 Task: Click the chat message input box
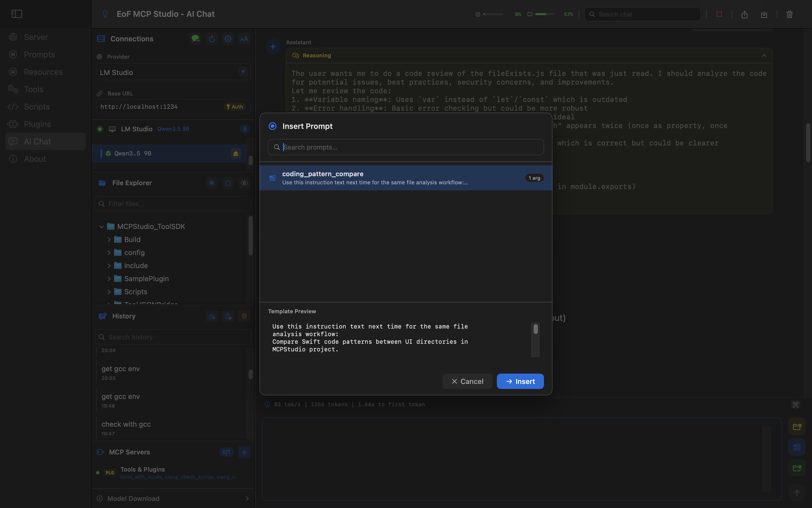point(522,459)
